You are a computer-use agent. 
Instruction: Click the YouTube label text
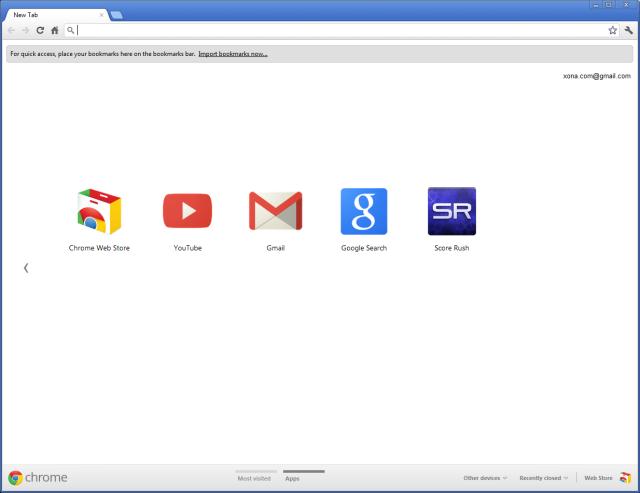point(188,248)
